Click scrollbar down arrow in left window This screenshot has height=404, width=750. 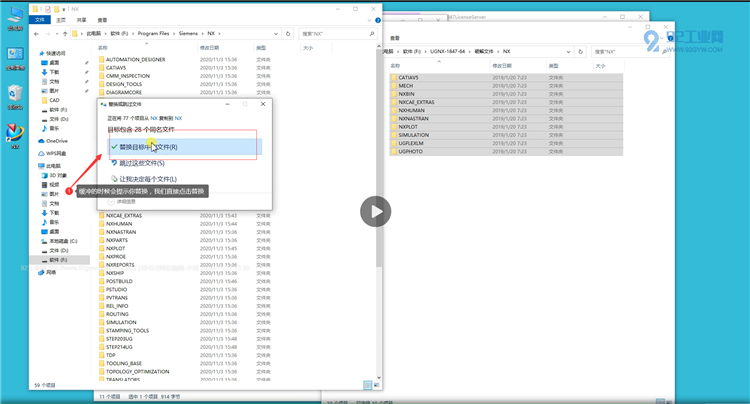[x=379, y=378]
